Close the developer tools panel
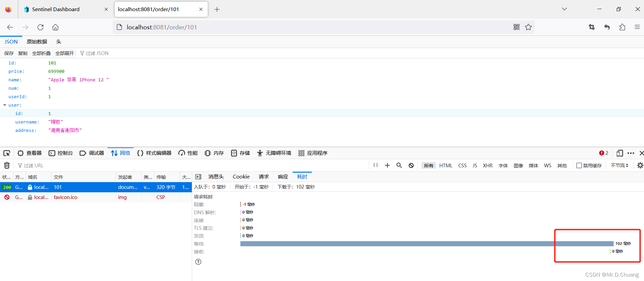Image resolution: width=644 pixels, height=281 pixels. point(641,153)
